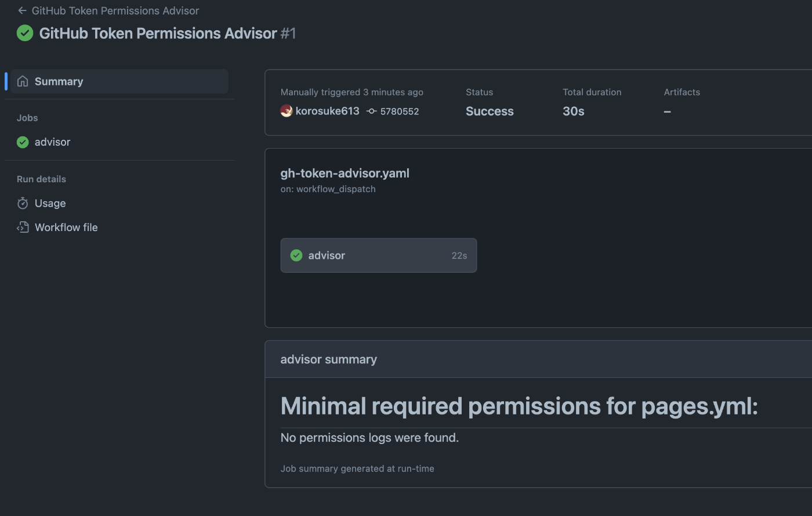
Task: Click the Jobs section label
Action: click(x=27, y=118)
